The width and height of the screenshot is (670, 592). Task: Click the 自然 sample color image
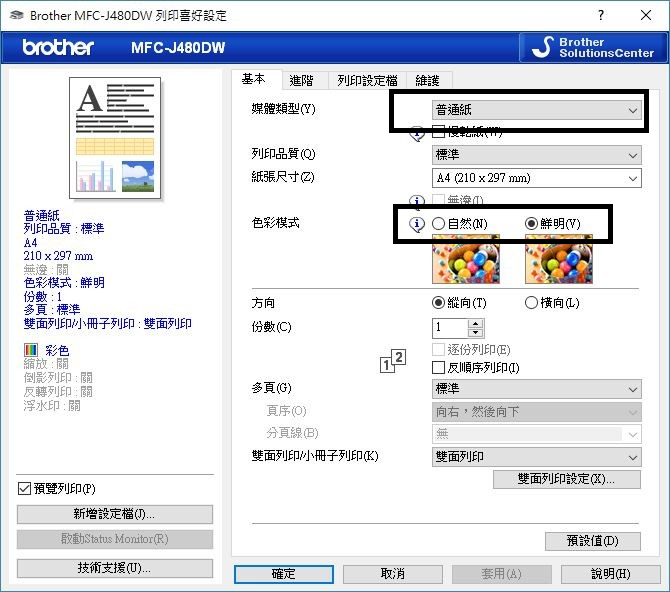[466, 259]
